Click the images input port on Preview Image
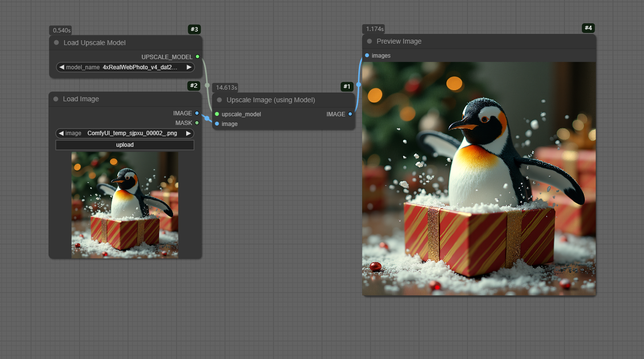 pos(367,55)
